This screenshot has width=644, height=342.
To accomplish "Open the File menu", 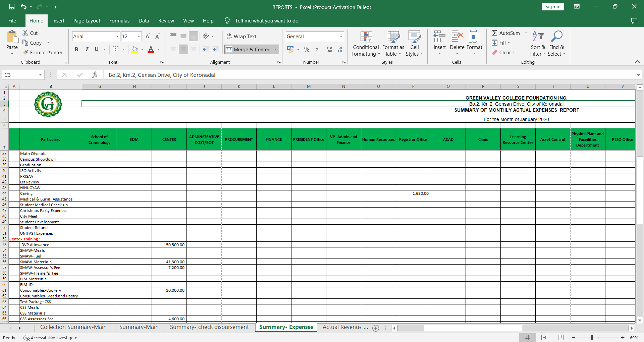I will (12, 20).
